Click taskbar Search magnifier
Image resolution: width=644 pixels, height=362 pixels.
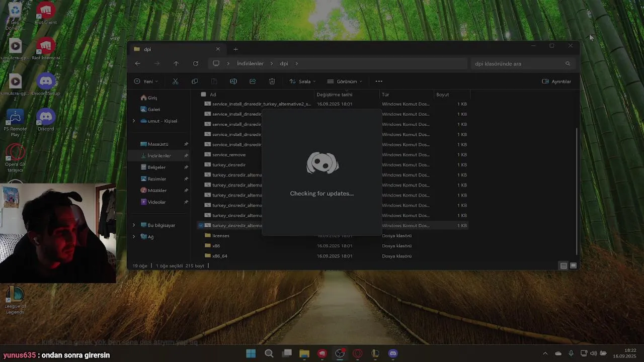(269, 353)
